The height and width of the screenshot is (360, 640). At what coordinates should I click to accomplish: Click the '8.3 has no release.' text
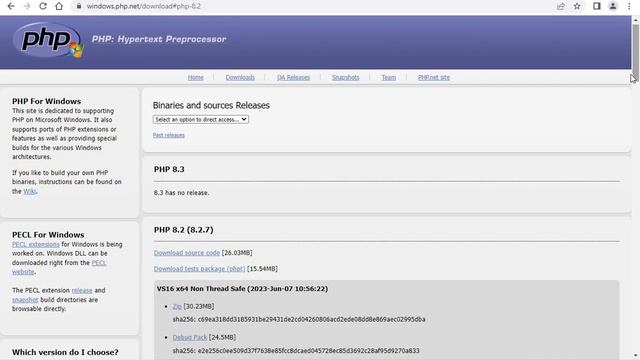(x=181, y=193)
